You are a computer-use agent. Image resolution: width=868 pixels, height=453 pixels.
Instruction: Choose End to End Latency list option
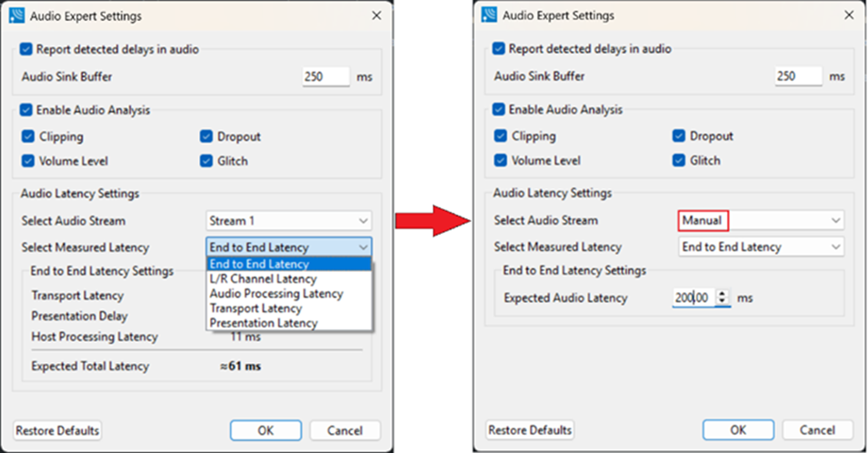pos(288,264)
